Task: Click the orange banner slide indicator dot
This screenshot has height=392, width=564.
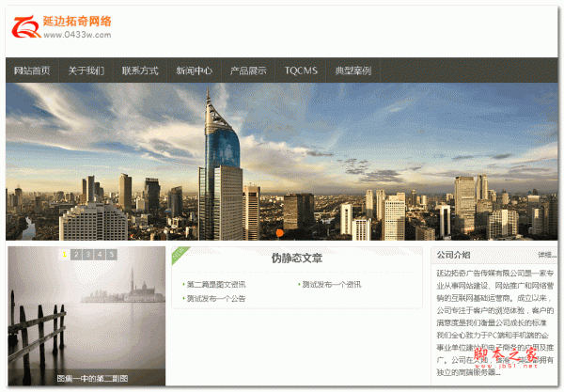Action: [279, 233]
